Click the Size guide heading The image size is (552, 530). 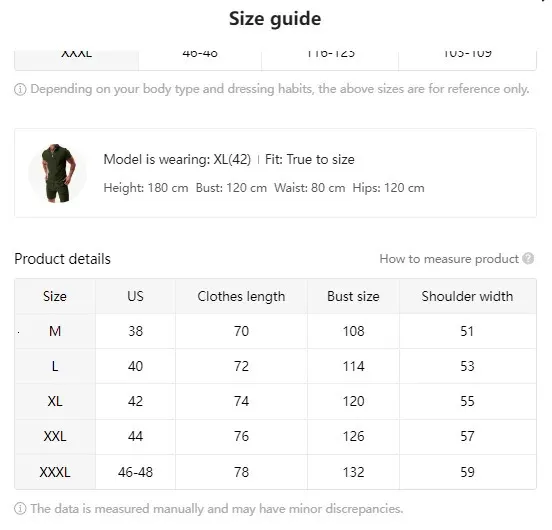tap(275, 19)
